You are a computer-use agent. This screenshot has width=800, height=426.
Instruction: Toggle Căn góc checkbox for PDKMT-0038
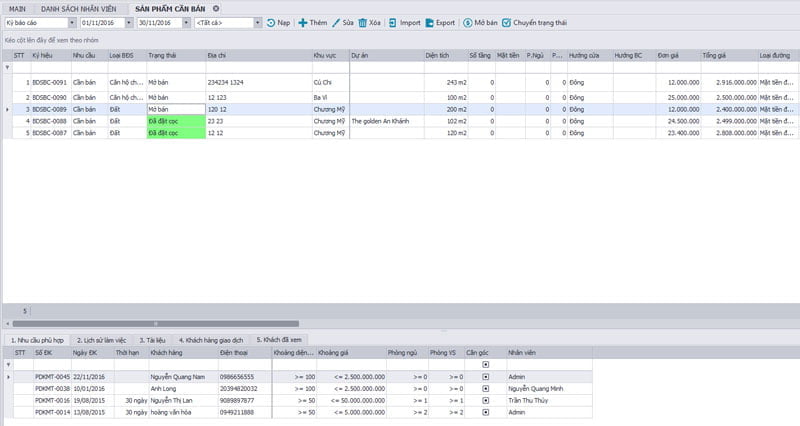pos(486,387)
